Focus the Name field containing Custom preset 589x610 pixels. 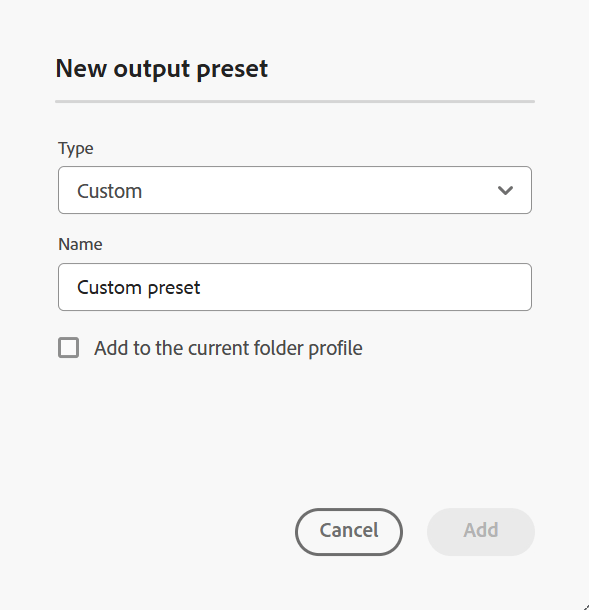point(294,287)
